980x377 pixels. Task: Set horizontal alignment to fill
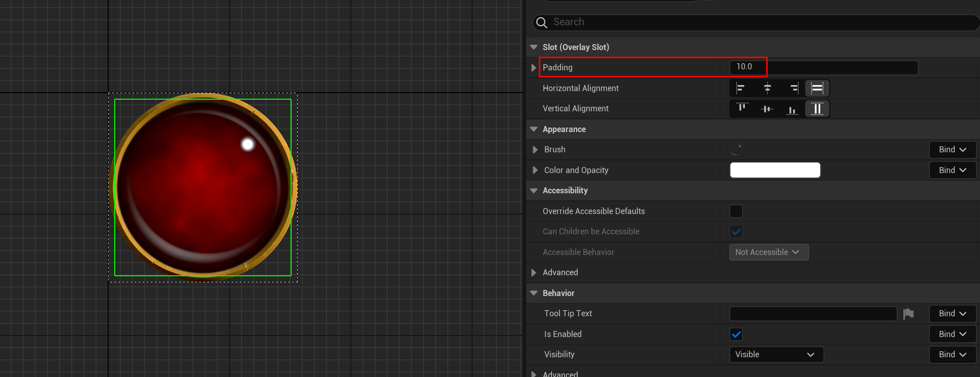(x=817, y=88)
